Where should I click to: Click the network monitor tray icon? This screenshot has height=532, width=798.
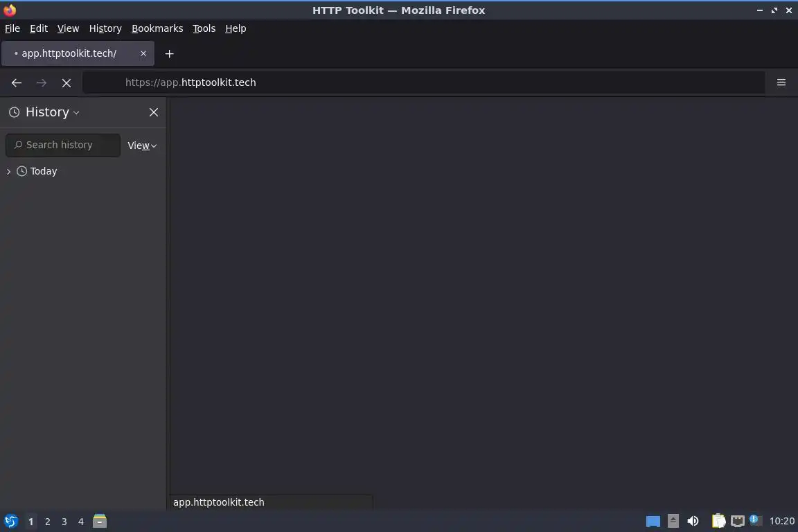pyautogui.click(x=738, y=522)
